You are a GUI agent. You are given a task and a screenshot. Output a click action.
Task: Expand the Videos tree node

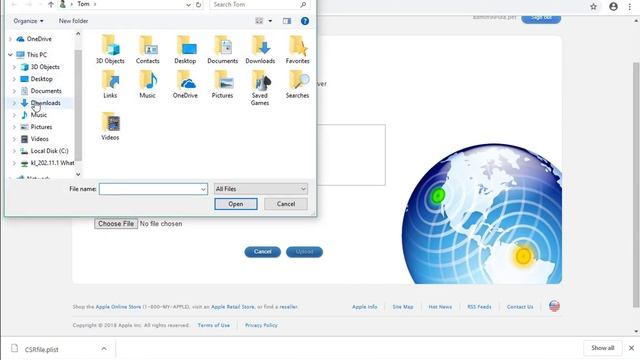[x=14, y=139]
